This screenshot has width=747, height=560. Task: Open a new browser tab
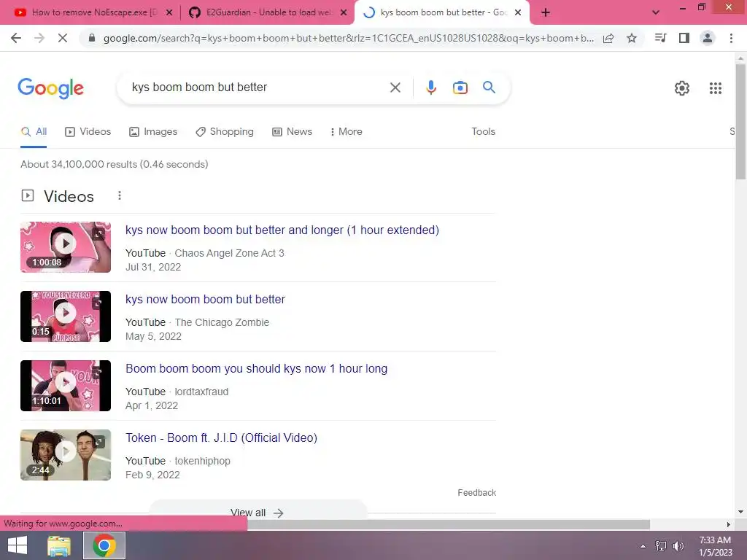(546, 12)
